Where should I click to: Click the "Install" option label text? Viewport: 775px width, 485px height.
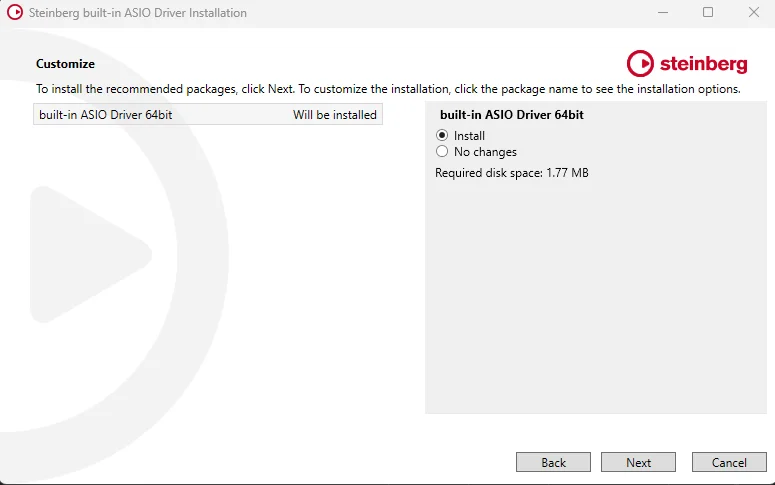pyautogui.click(x=469, y=136)
